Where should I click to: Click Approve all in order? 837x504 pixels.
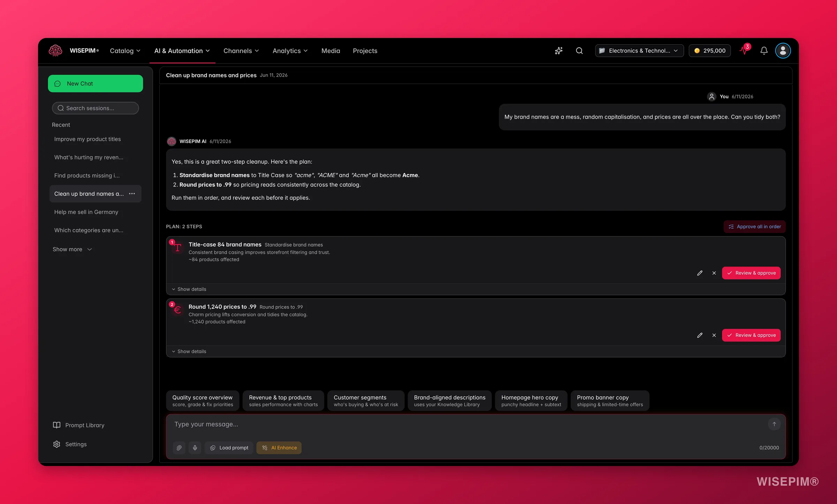[754, 227]
